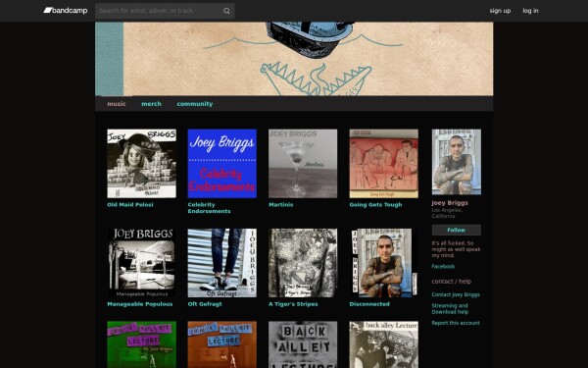Click the Oft Gefragt title link

(x=205, y=304)
